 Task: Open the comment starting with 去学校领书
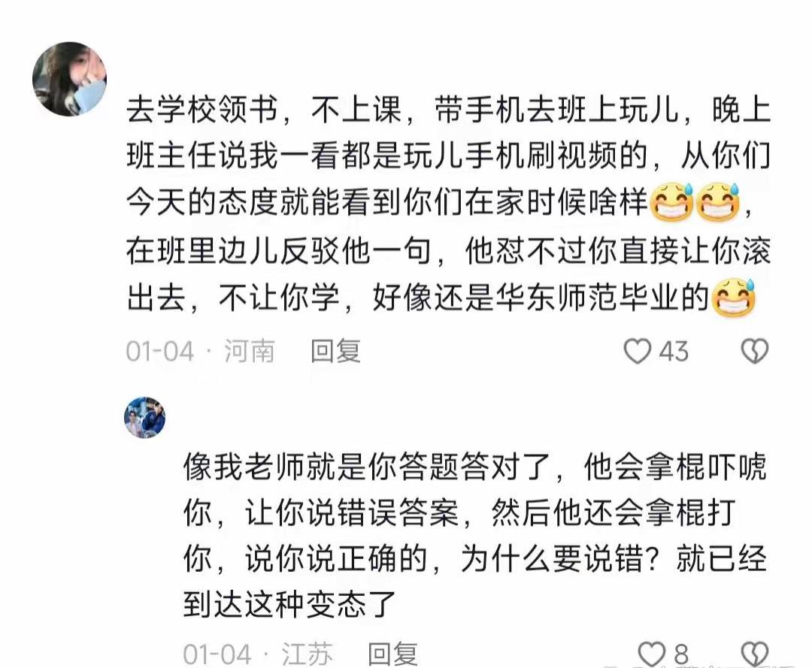pos(448,203)
